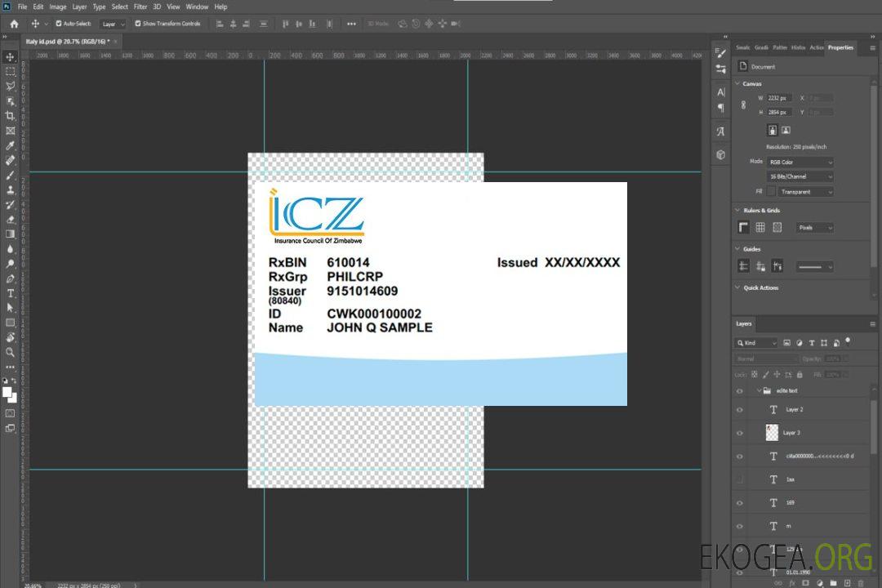Screen dimensions: 882x588
Task: Open the RGB Color mode dropdown
Action: (x=800, y=162)
